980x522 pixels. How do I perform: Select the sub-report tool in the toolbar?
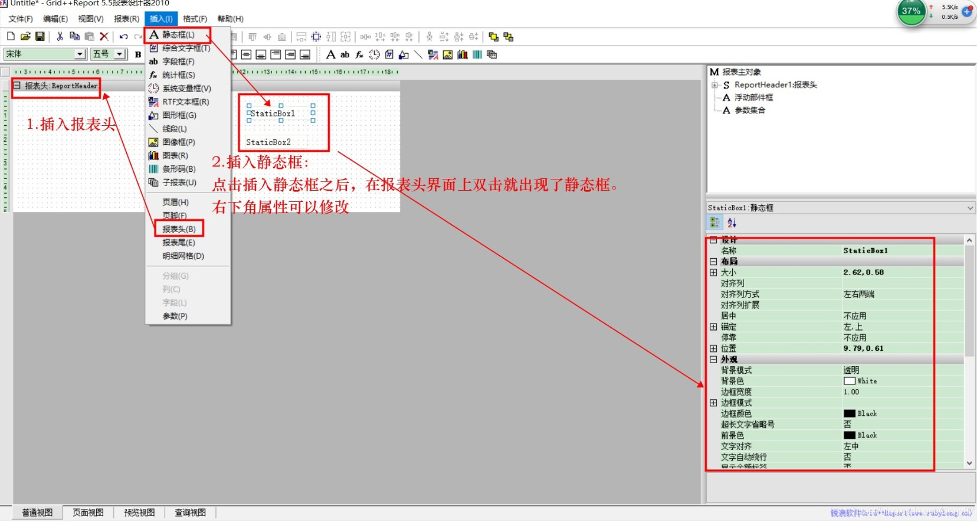tap(492, 54)
